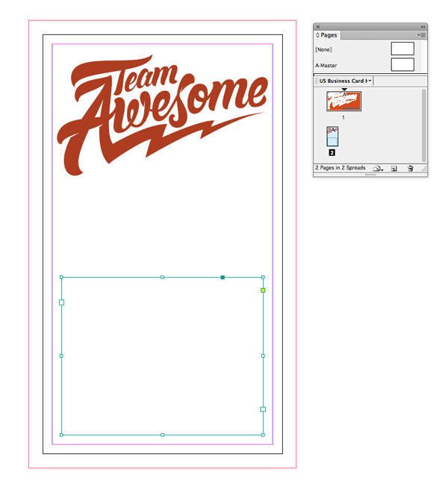Click the text frame out port box

(263, 409)
